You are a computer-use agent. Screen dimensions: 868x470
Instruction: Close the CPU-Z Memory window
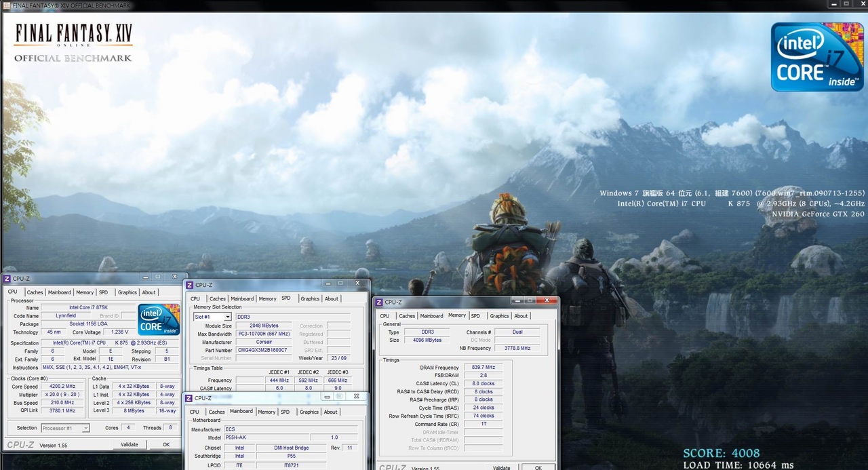point(548,300)
